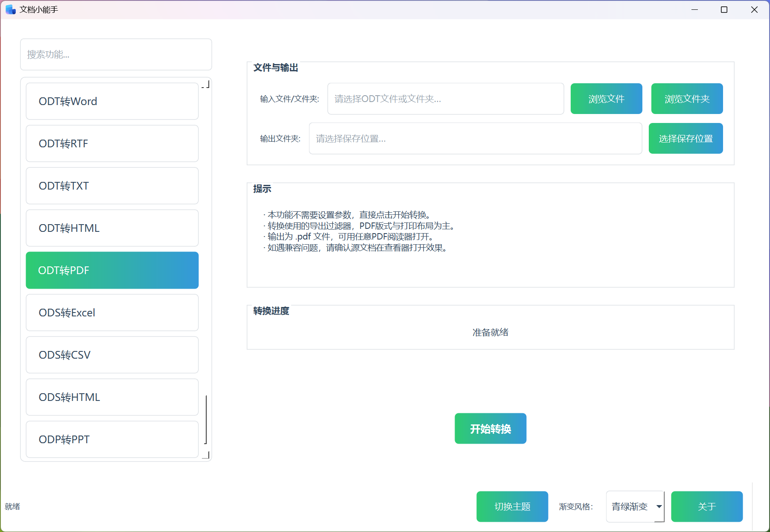Click the highlighted ODT转PDF entry
The image size is (770, 532).
click(112, 270)
